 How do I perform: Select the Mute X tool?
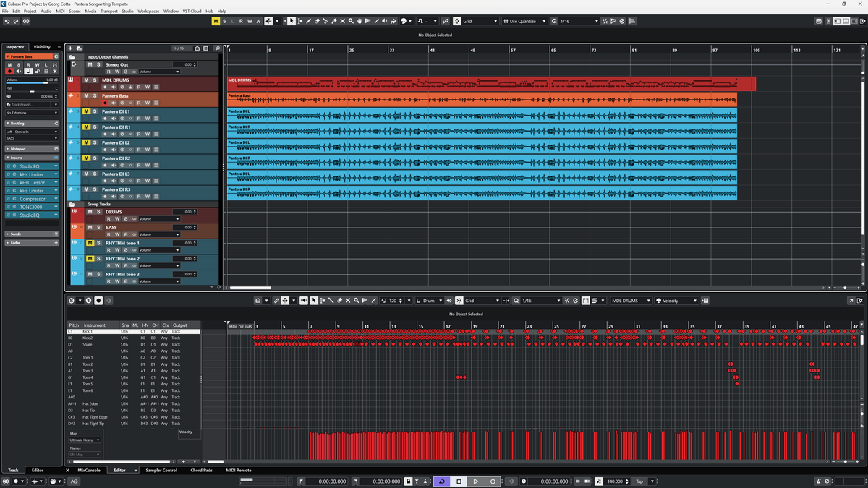coord(343,21)
